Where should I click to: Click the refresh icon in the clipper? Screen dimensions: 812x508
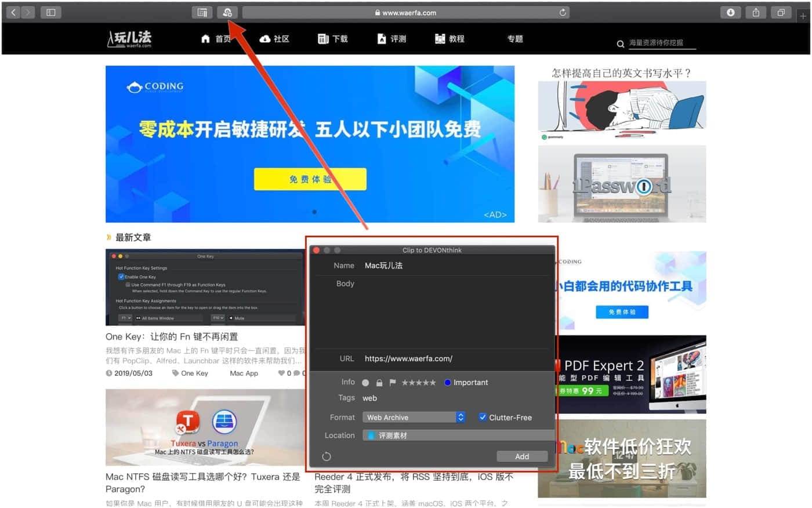(327, 457)
